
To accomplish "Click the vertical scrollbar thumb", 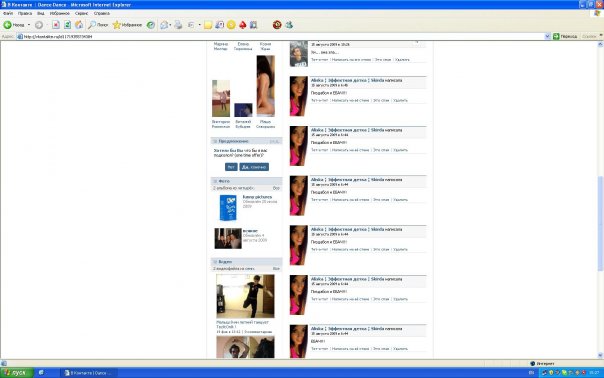I will 600,223.
